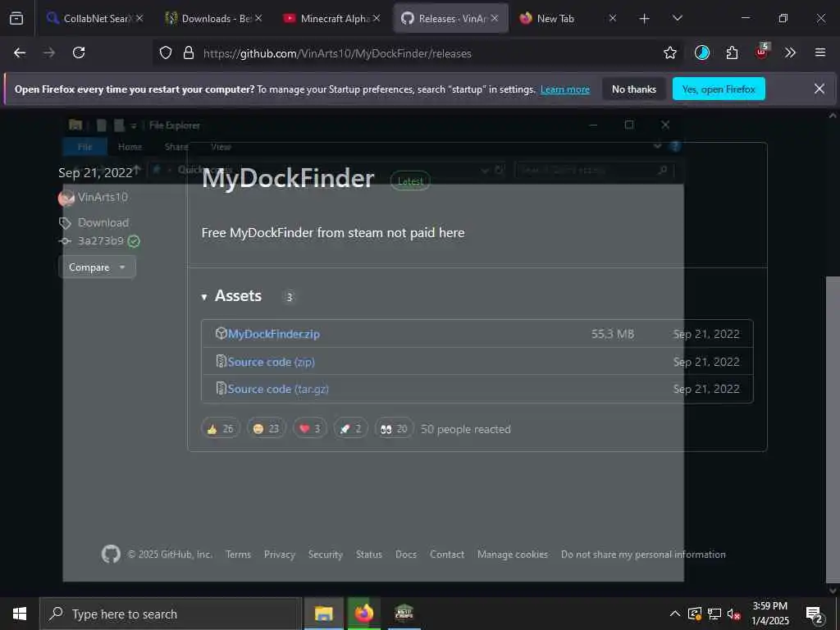Screen dimensions: 840x630
Task: Open VinArts10 profile link
Action: pos(103,197)
